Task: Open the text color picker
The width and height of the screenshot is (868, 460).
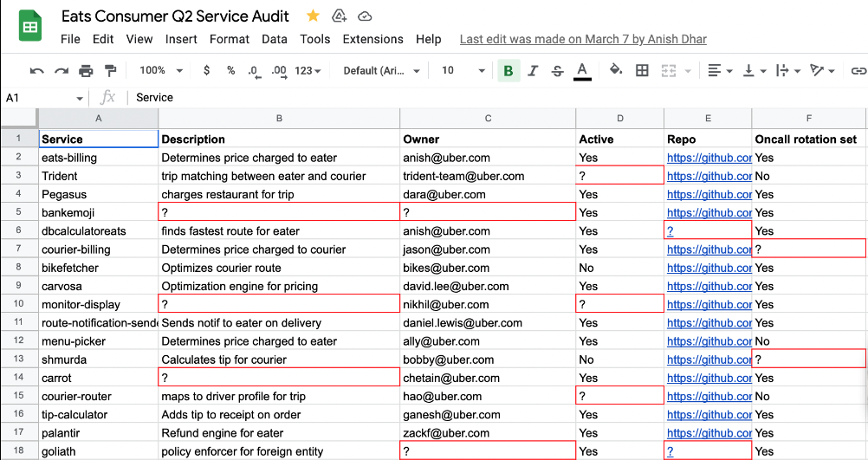Action: [582, 71]
